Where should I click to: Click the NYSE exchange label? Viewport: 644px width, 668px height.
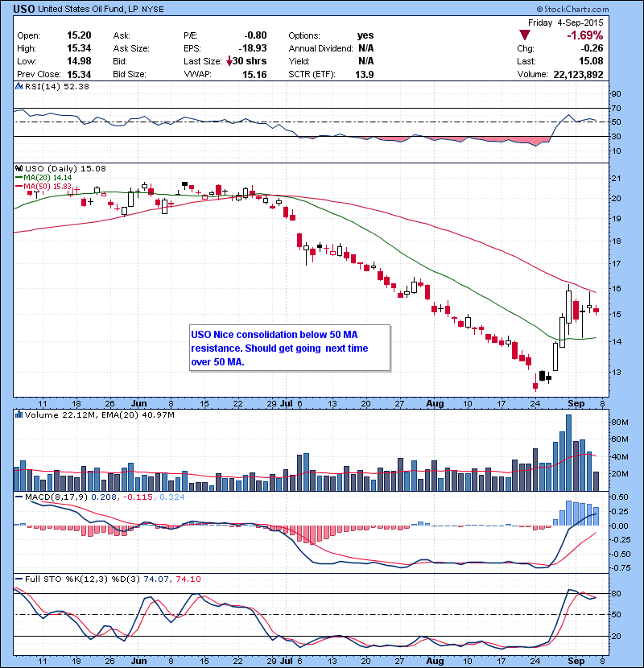click(x=153, y=10)
